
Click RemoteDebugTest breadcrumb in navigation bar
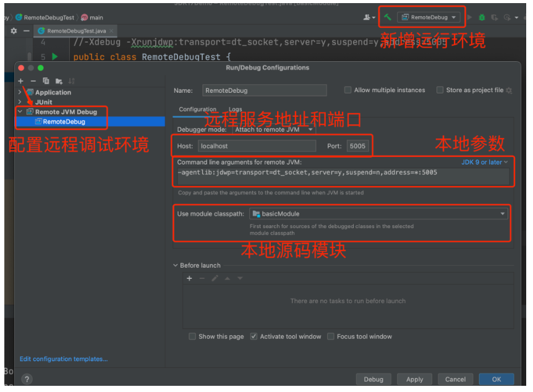coord(45,17)
